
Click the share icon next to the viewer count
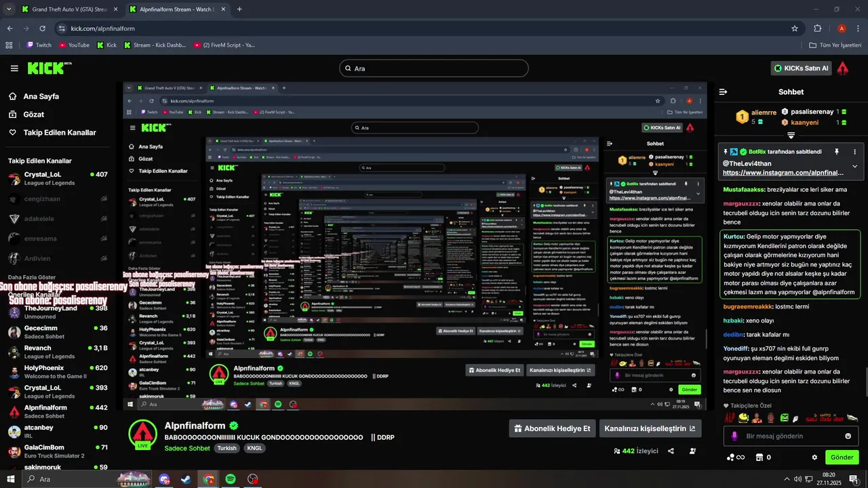coord(671,451)
